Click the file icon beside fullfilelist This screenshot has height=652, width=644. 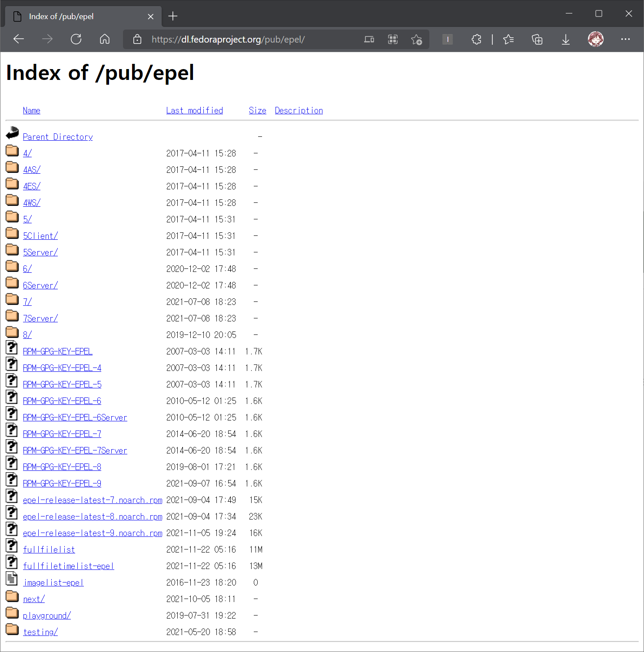click(12, 546)
